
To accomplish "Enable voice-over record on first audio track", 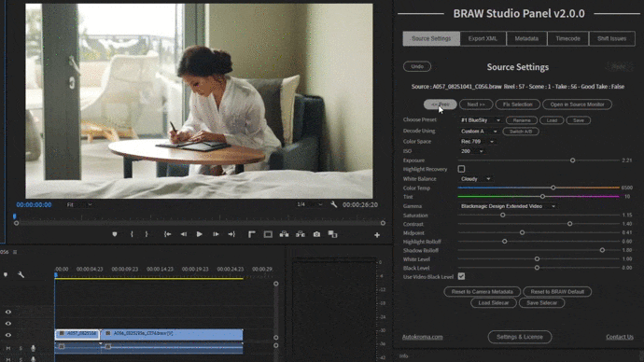I will pyautogui.click(x=34, y=348).
